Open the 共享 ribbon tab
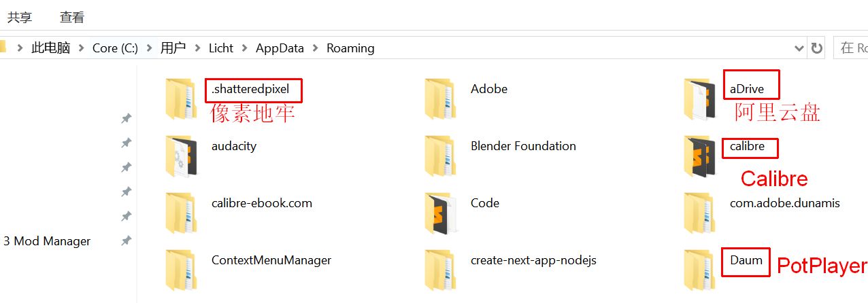The width and height of the screenshot is (868, 303). tap(20, 17)
